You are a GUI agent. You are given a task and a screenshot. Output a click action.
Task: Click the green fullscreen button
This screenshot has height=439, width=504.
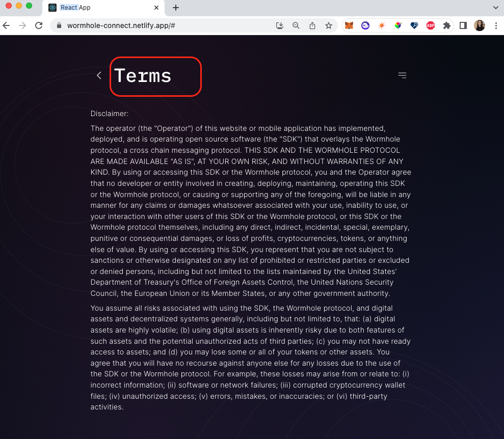tap(29, 6)
